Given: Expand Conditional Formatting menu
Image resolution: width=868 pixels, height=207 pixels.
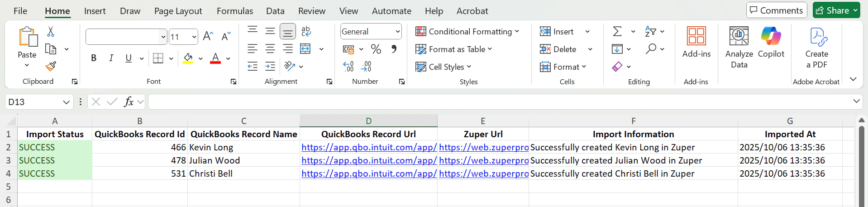Looking at the screenshot, I should pos(467,31).
